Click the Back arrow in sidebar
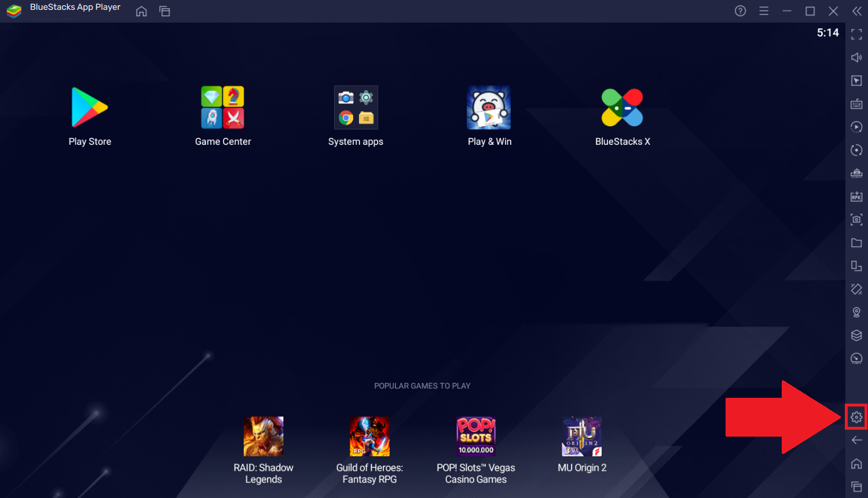Screen dimensions: 868x498 click(856, 440)
